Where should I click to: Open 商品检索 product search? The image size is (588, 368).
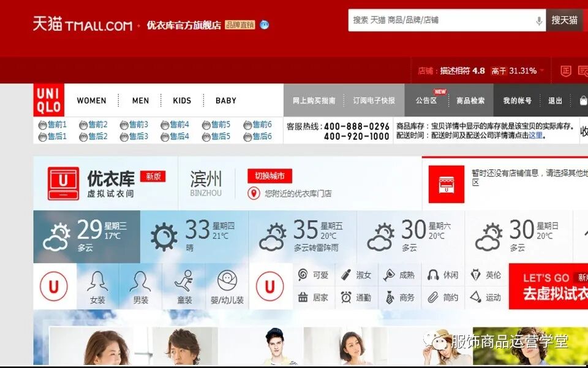coord(470,101)
